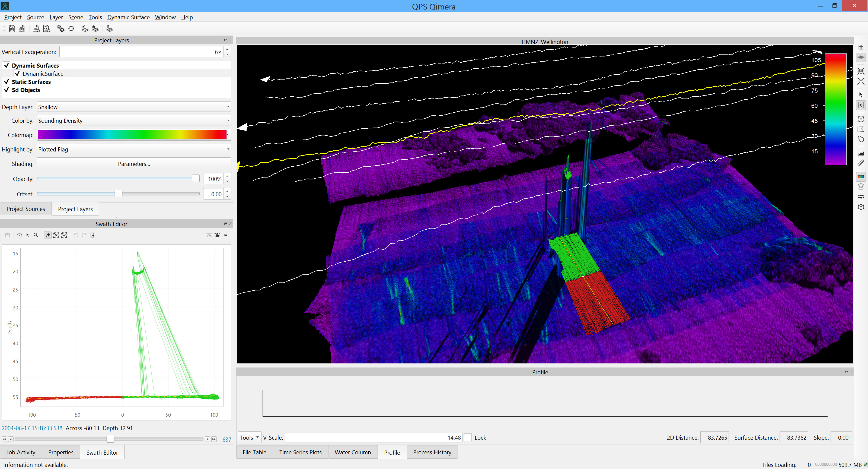The image size is (868, 469).
Task: Uncheck the DynamicSurface layer checkbox
Action: [x=18, y=74]
